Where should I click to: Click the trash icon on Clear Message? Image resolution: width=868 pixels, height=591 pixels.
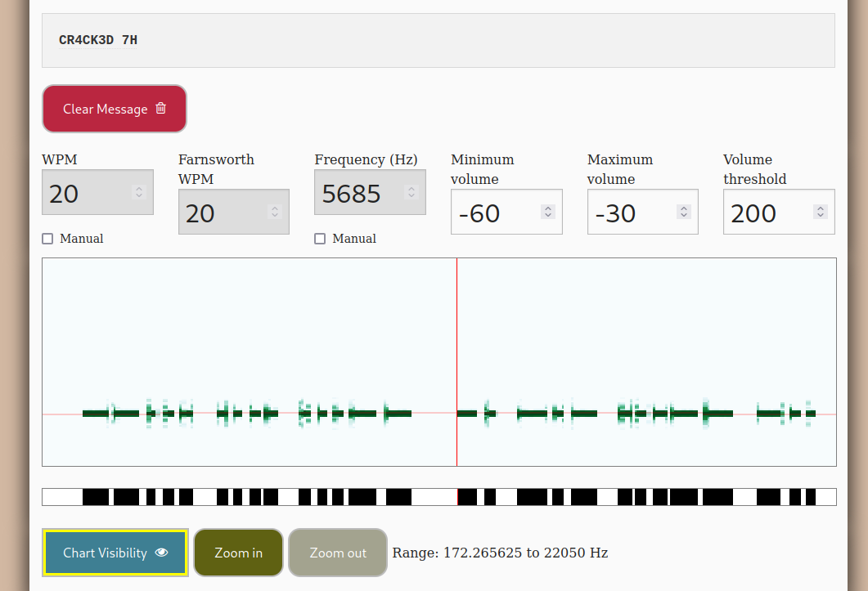coord(160,108)
